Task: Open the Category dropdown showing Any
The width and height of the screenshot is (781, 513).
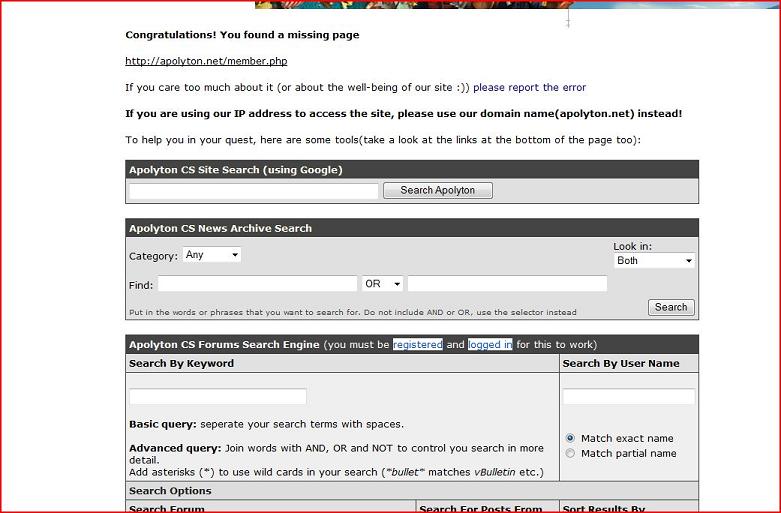Action: pos(212,255)
